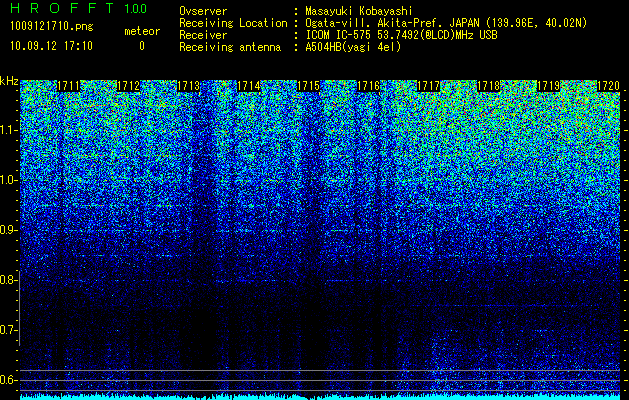Viewport: 629px width, 400px height.
Task: Click the Ogata-vill. Akita-Pref. JAPAN location text
Action: [446, 23]
